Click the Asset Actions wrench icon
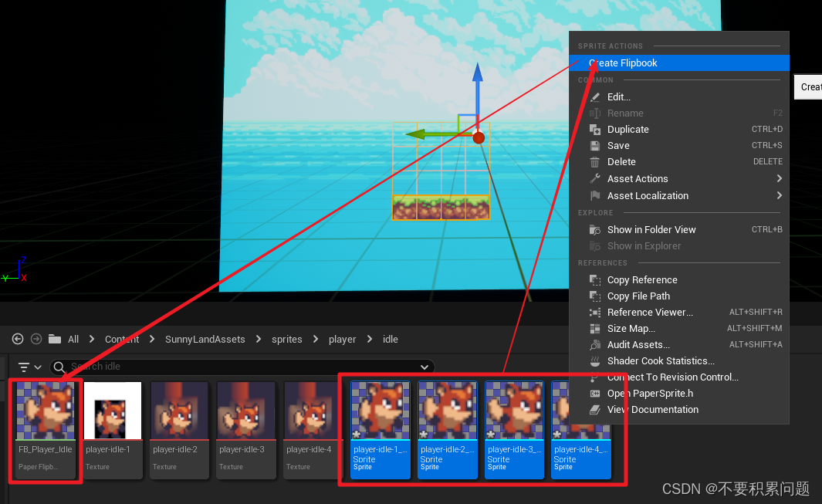The height and width of the screenshot is (504, 822). click(x=594, y=179)
